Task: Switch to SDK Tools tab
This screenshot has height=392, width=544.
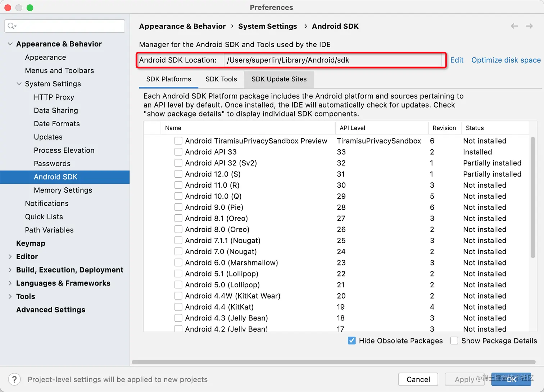Action: coord(221,79)
